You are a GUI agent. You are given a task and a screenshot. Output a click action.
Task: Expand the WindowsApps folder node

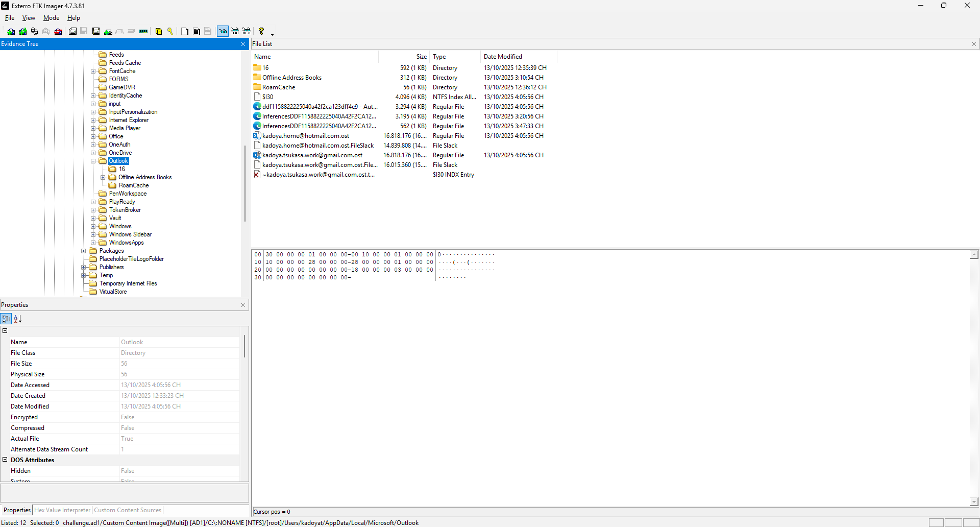[93, 243]
